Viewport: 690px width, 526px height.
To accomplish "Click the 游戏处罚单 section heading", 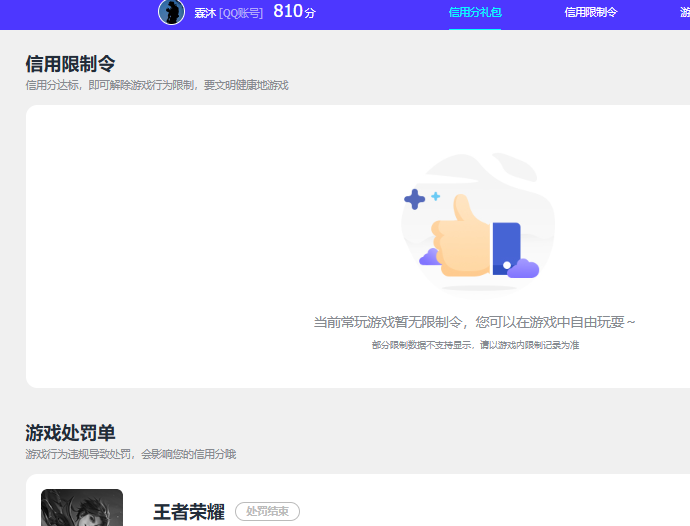I will (70, 433).
